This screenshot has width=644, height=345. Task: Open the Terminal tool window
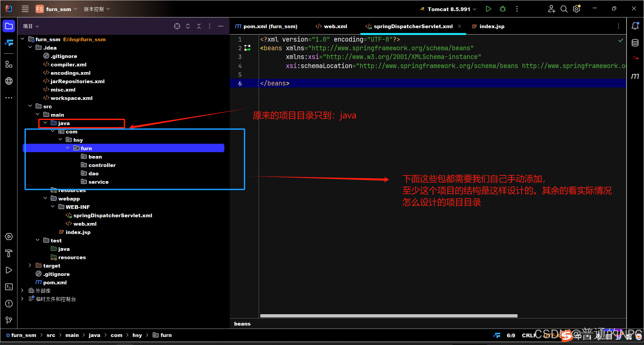[x=9, y=287]
